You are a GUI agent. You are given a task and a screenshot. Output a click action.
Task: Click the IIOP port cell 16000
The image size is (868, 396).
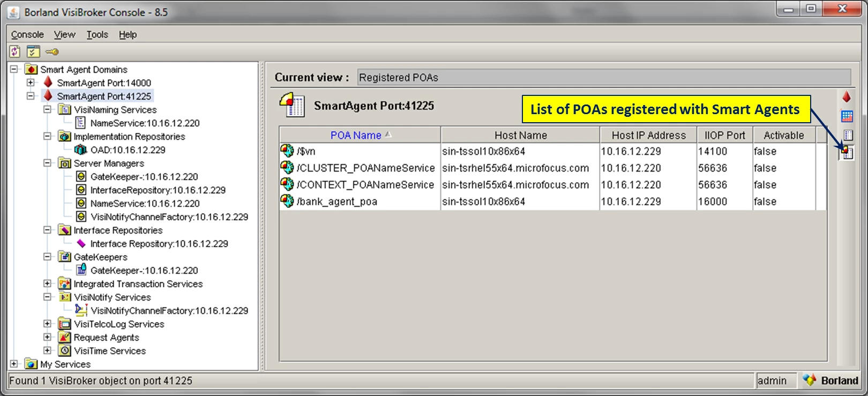coord(725,201)
